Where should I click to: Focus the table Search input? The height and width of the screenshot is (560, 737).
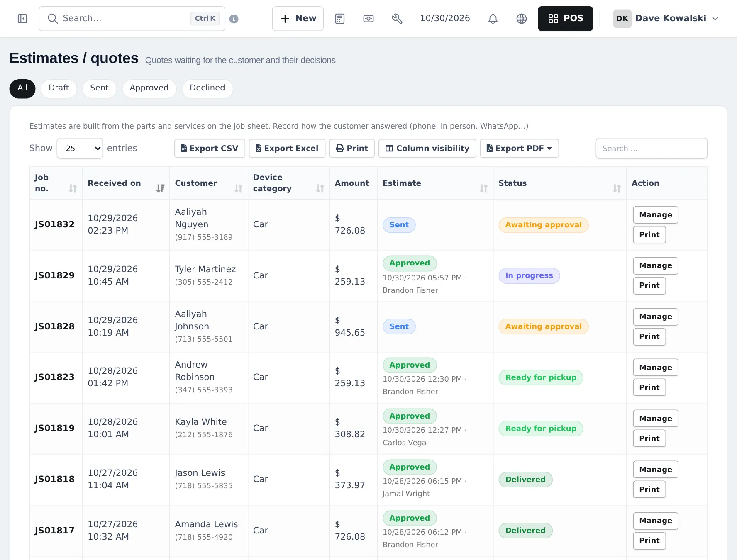click(652, 148)
